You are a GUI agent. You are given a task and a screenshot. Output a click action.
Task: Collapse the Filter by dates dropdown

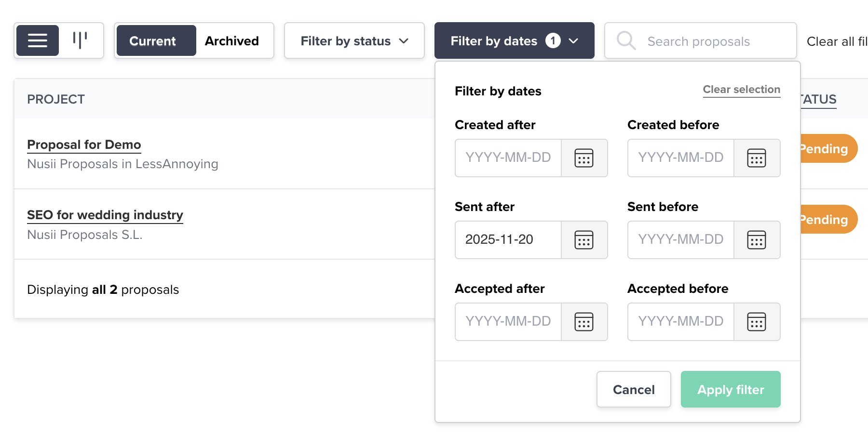[514, 40]
